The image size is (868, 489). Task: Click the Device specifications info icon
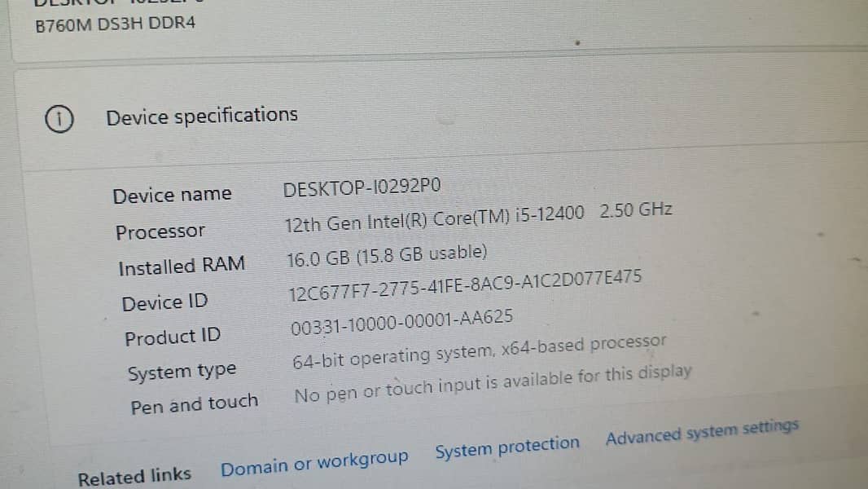[x=59, y=119]
